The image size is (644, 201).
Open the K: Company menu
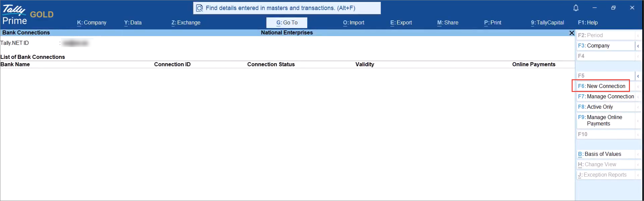tap(91, 23)
